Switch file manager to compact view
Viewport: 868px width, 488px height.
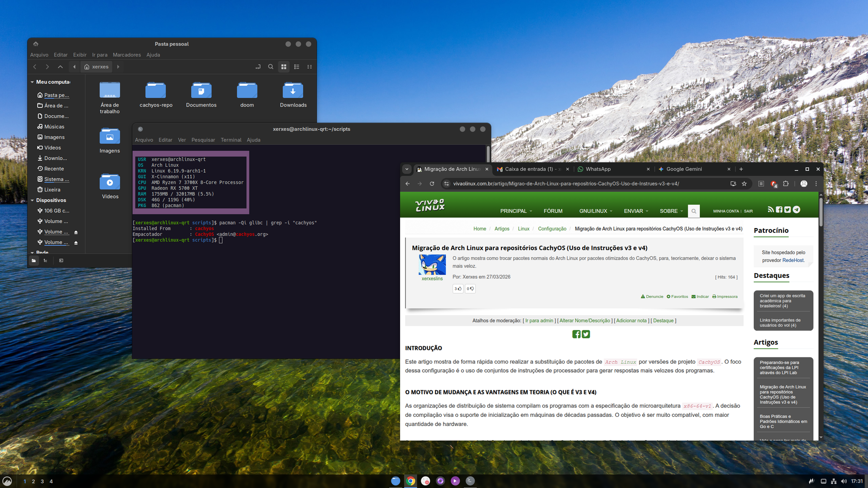(x=310, y=67)
